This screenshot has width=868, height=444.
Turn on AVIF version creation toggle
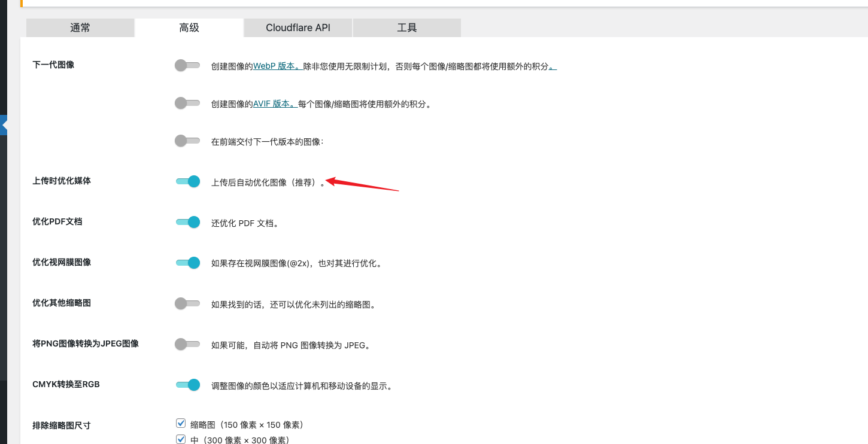tap(187, 103)
